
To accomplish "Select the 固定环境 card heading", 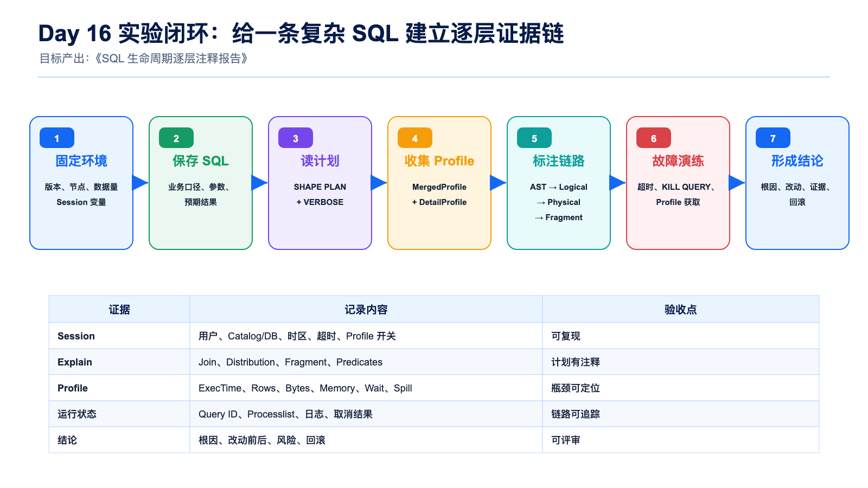I will [x=81, y=161].
